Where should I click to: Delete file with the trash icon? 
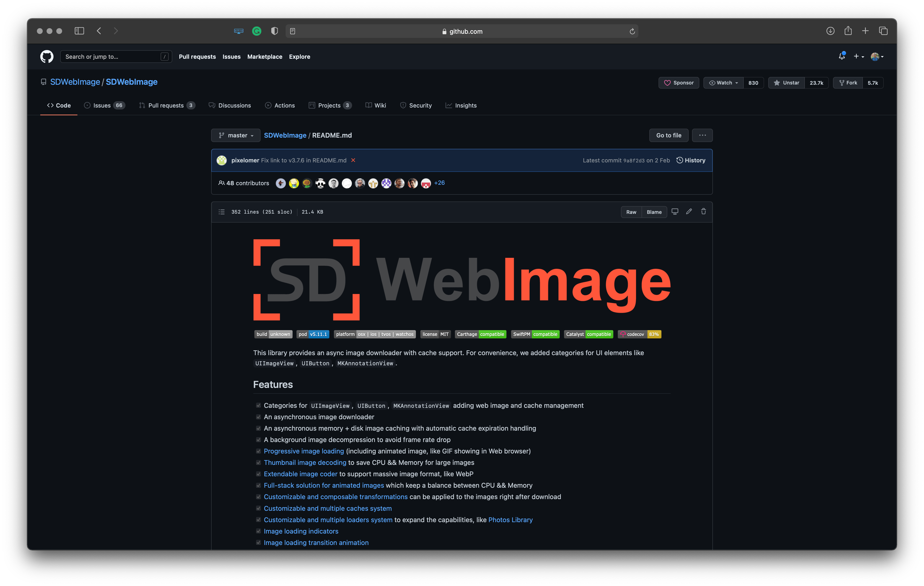[703, 212]
